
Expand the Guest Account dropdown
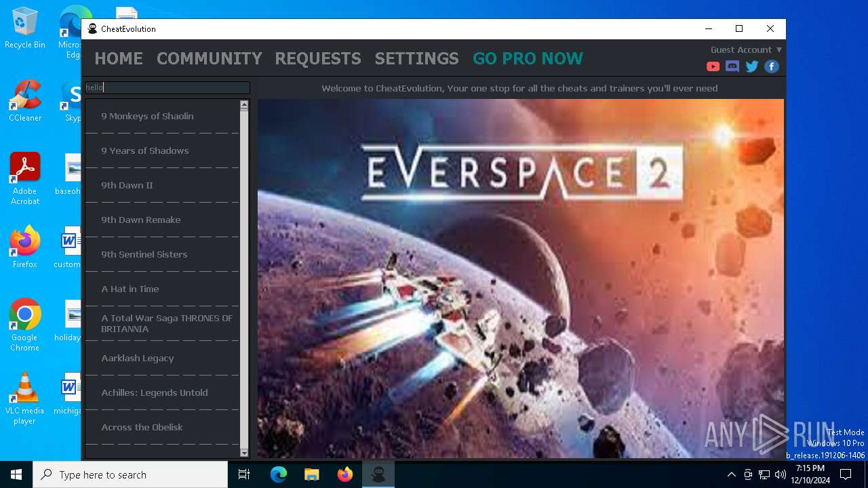point(746,49)
